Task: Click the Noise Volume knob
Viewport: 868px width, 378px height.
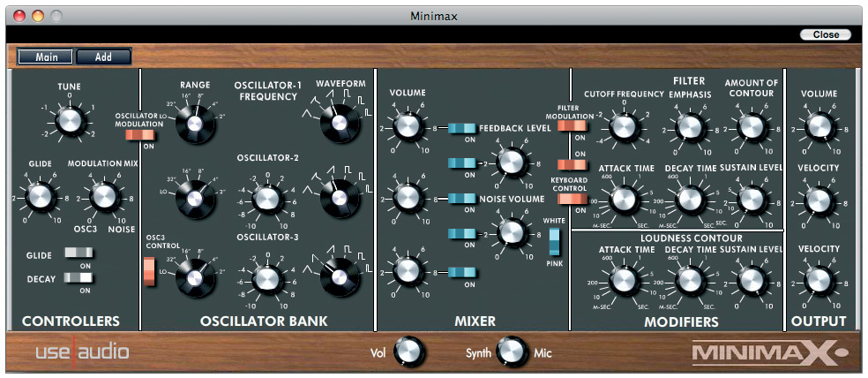Action: click(x=512, y=233)
